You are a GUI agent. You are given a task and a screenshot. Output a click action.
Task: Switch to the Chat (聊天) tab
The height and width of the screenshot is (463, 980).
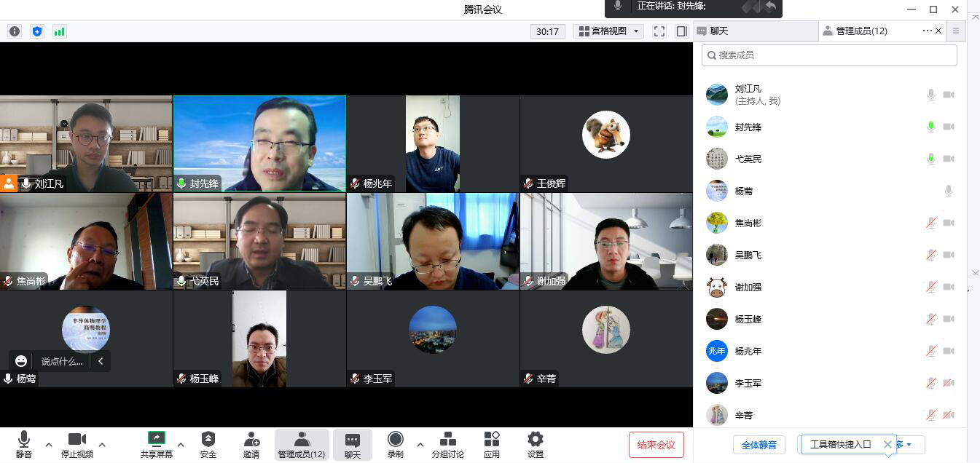pos(754,31)
